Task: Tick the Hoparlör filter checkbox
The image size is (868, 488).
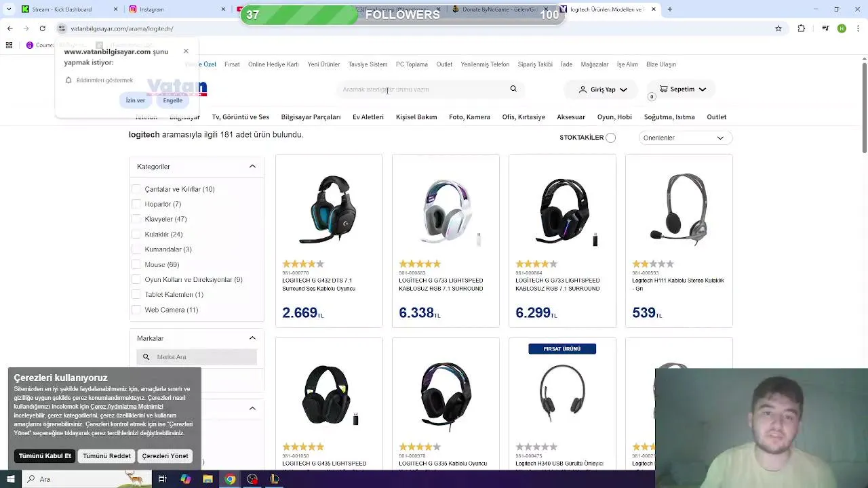Action: point(136,204)
